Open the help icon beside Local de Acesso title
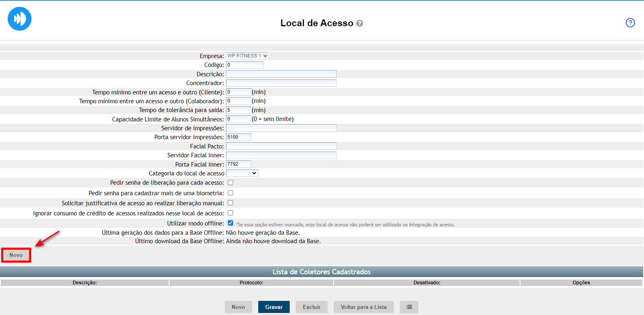 click(360, 23)
